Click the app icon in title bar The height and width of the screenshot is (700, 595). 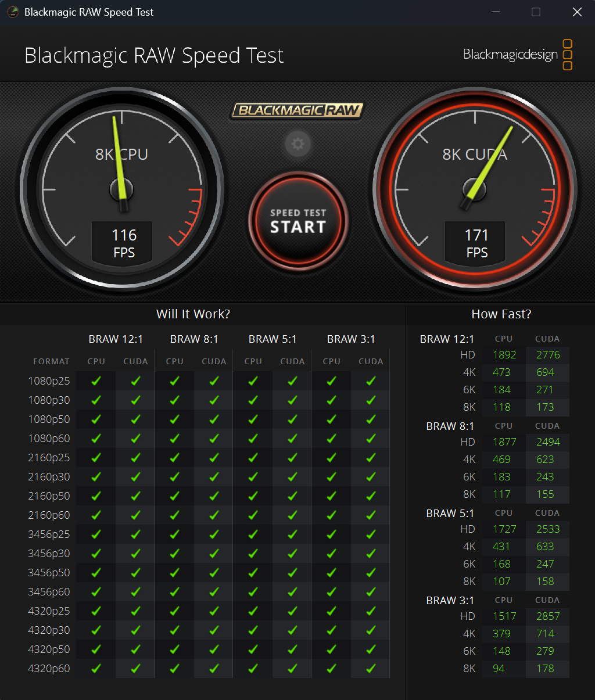pos(13,12)
